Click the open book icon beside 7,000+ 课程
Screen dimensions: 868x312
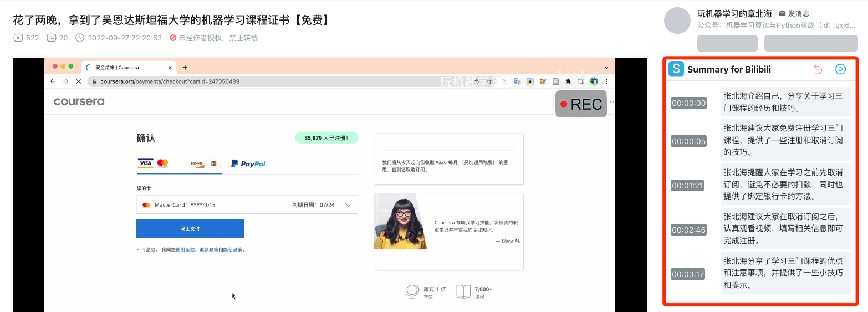coord(463,291)
